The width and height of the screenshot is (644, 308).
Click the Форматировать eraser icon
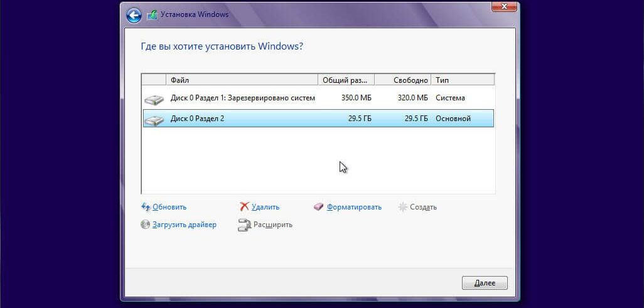coord(319,207)
